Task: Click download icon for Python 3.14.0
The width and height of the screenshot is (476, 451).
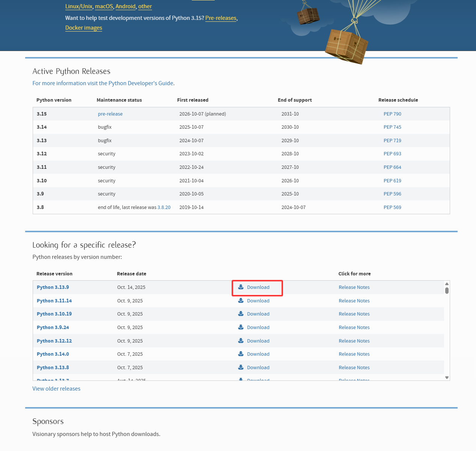Action: (241, 354)
